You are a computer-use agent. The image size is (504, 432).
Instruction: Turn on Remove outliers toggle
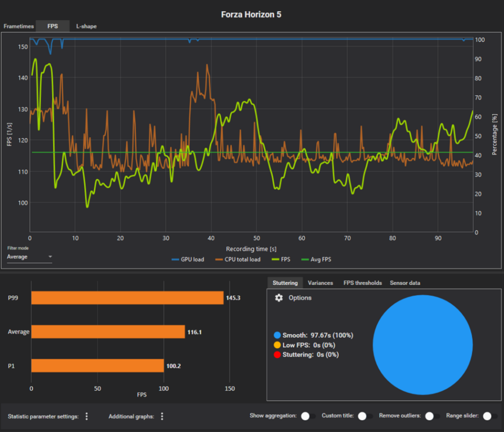[x=432, y=416]
